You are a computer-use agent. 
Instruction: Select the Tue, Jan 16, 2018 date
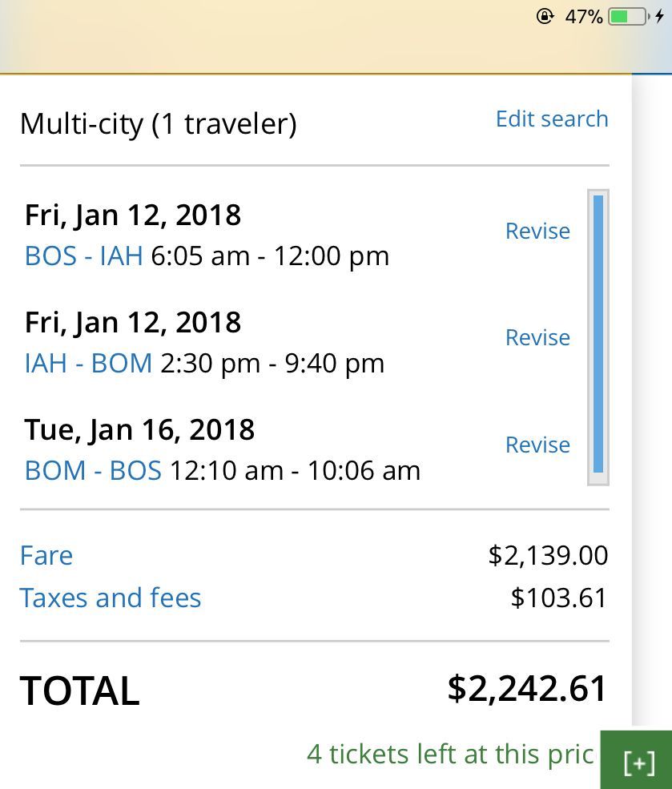pyautogui.click(x=139, y=430)
